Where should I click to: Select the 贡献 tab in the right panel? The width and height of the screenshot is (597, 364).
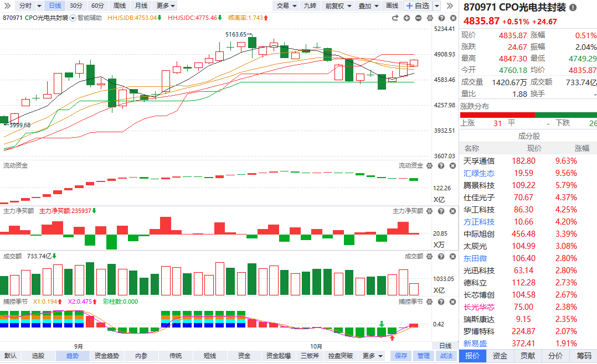[x=528, y=356]
